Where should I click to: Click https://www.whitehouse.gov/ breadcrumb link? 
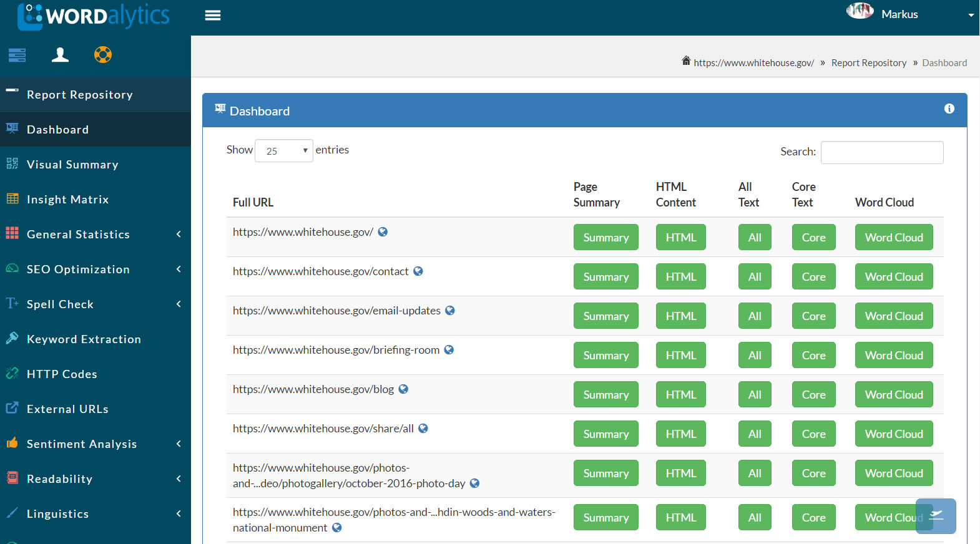click(754, 62)
